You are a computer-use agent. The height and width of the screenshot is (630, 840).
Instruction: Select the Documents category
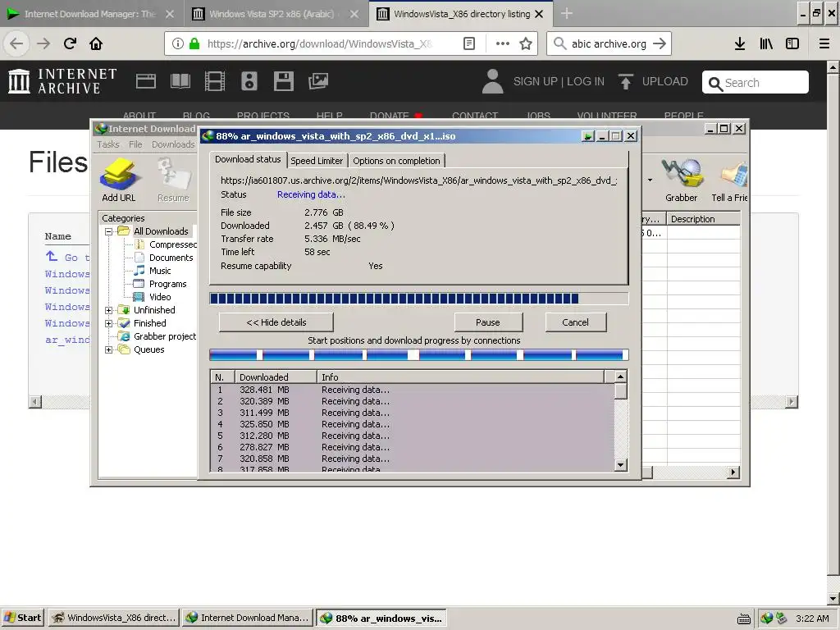171,258
